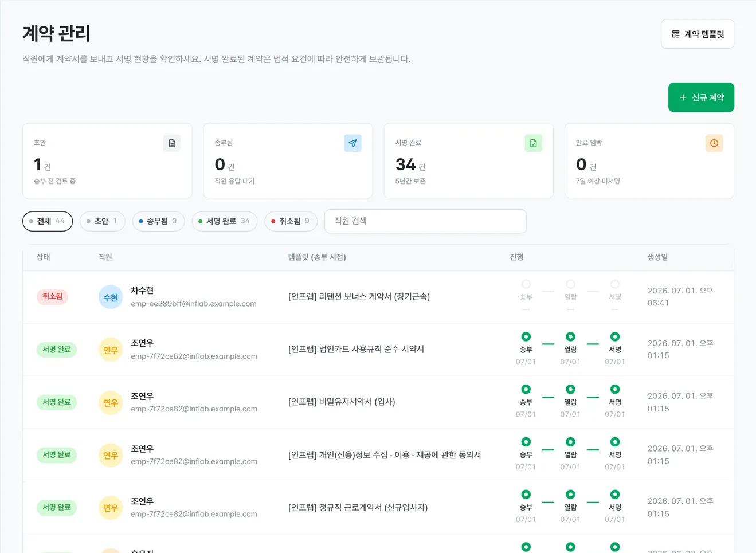The height and width of the screenshot is (553, 756).
Task: Open 개인(신용)정보 수집·이용·제공에 관한 동의서 contract
Action: pos(385,455)
